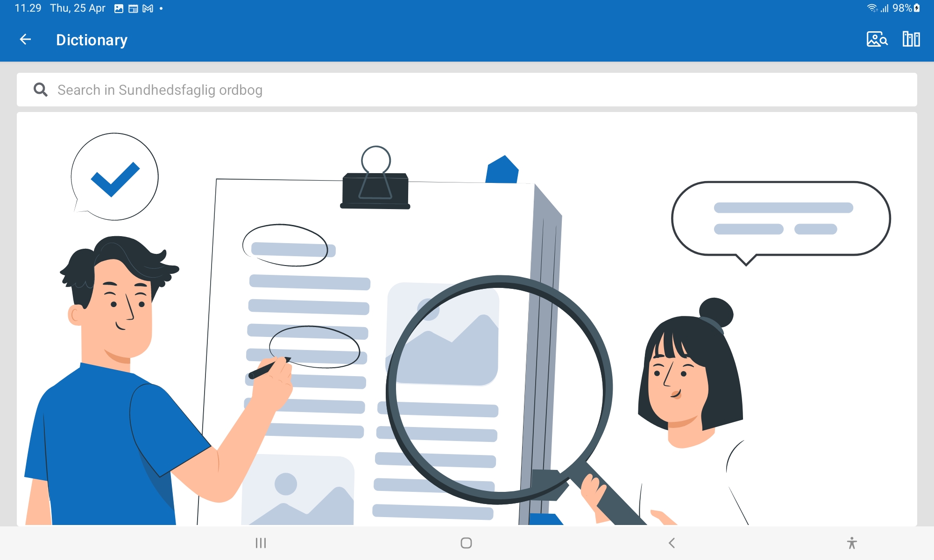Tap the Dictionary title text
Screen dimensions: 934x560
pos(92,40)
